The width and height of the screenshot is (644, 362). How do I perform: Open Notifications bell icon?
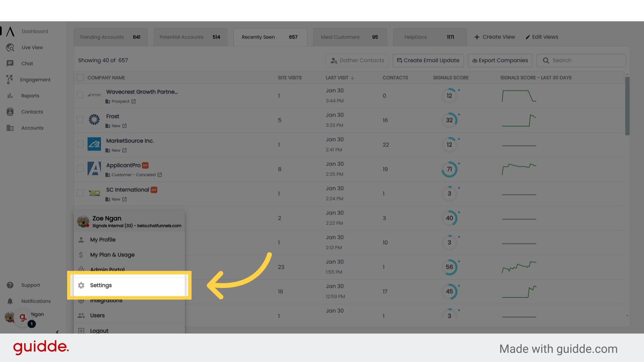point(10,301)
